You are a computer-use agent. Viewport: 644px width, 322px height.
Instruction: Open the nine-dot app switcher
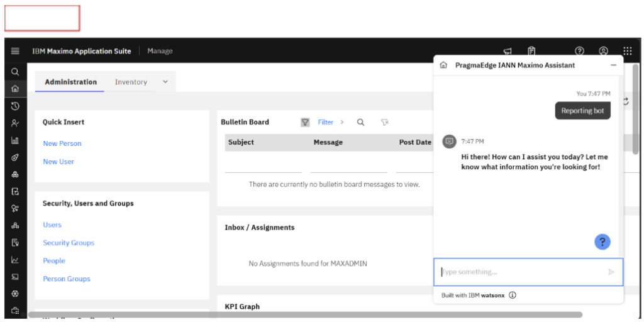click(x=627, y=51)
